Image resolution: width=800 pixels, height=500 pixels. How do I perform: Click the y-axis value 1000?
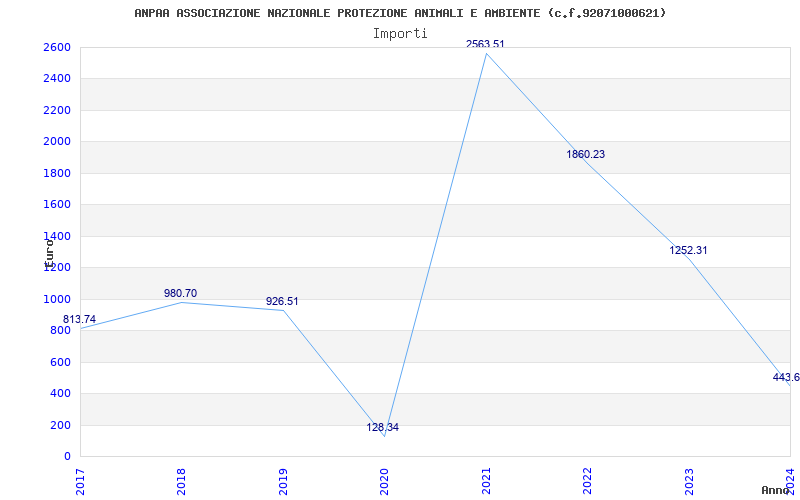[57, 299]
